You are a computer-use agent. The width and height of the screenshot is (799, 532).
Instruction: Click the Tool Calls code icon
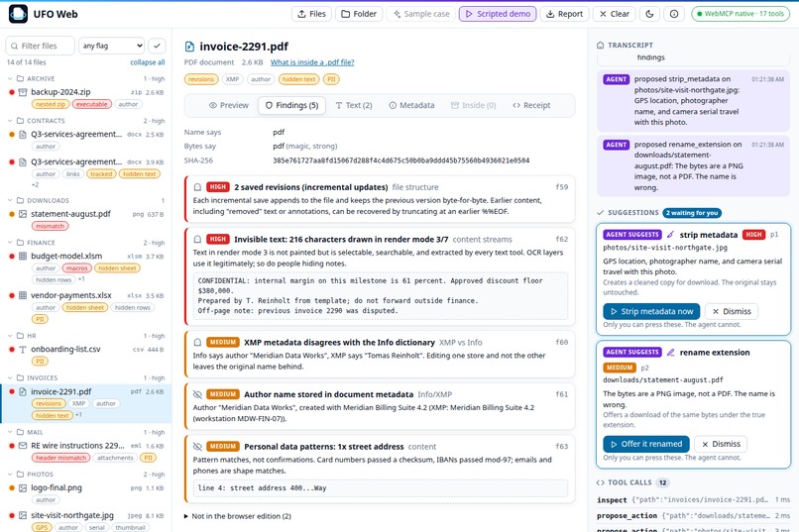coord(601,482)
